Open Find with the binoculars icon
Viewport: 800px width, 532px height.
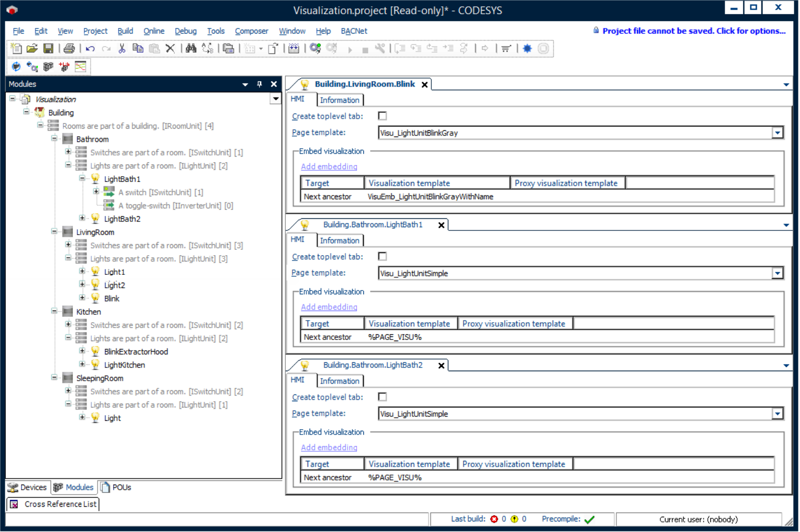point(191,49)
